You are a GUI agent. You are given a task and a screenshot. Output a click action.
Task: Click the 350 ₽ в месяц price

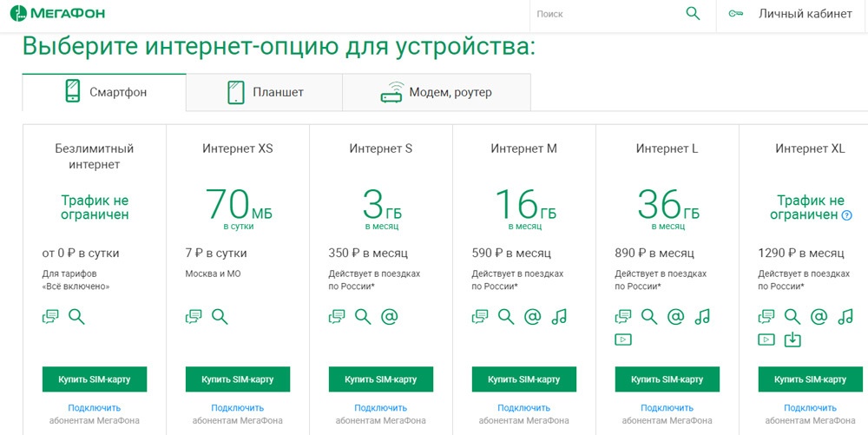click(368, 254)
